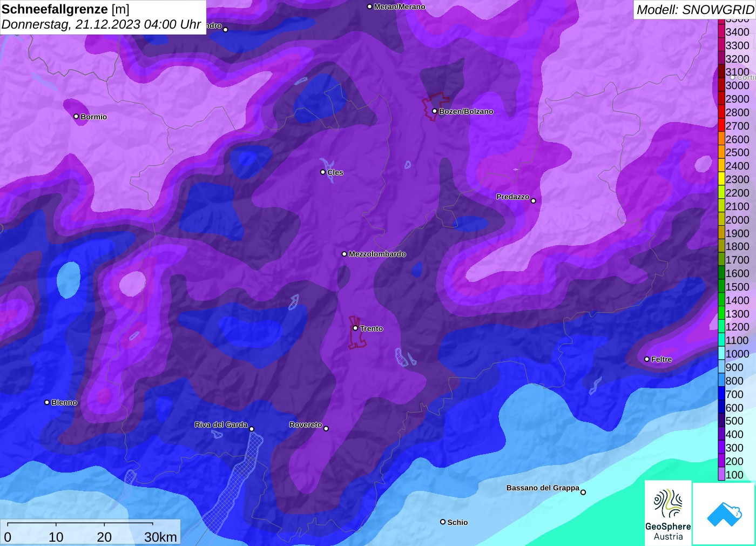The image size is (756, 546).
Task: Click the 2300 m yellow legend swatch
Action: coord(721,179)
